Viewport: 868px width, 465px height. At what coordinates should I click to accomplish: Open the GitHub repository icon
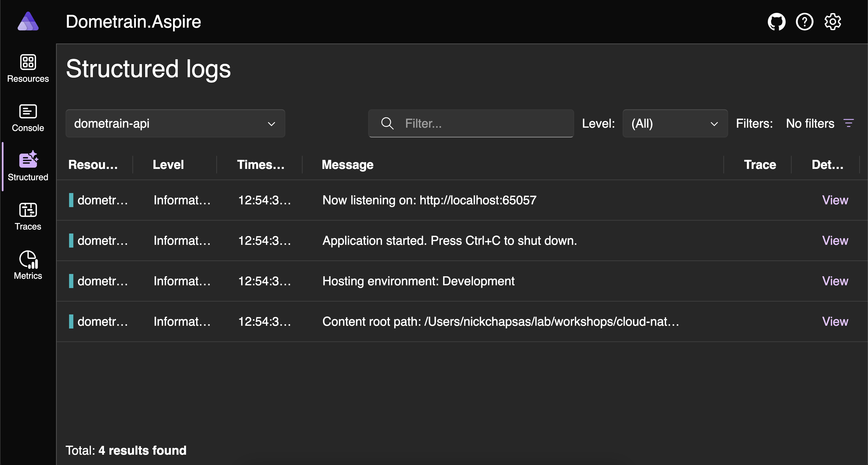pos(776,22)
